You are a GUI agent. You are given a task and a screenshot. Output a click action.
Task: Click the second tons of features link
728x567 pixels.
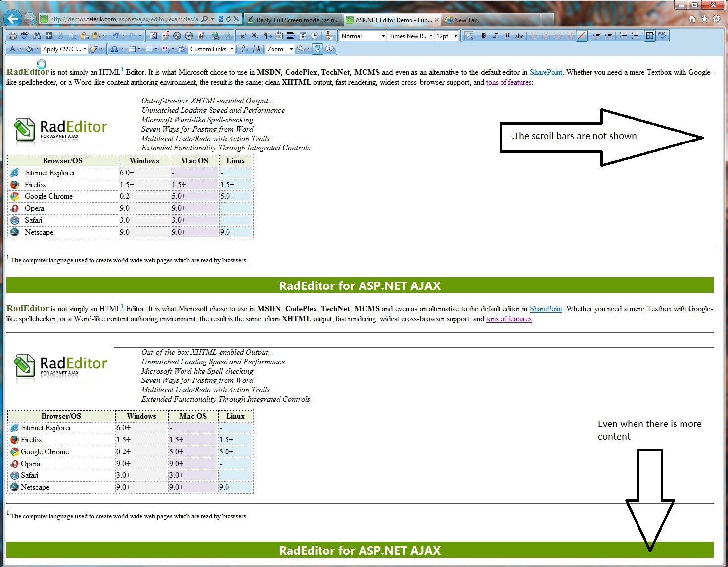[508, 319]
